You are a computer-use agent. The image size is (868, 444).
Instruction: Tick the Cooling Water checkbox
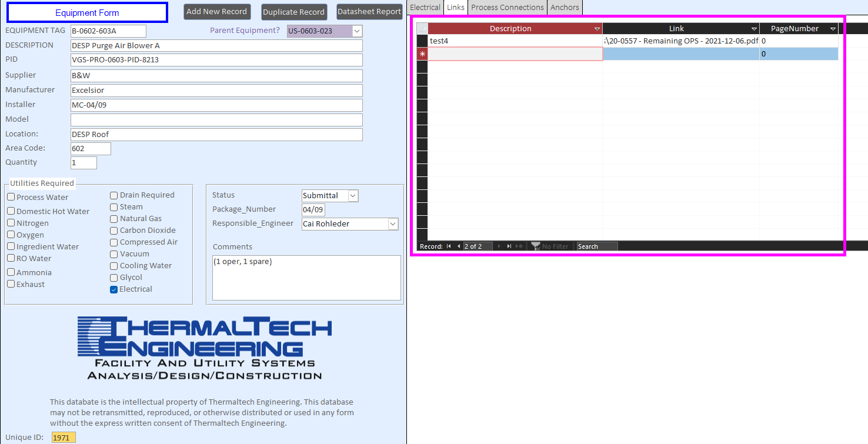(x=114, y=265)
